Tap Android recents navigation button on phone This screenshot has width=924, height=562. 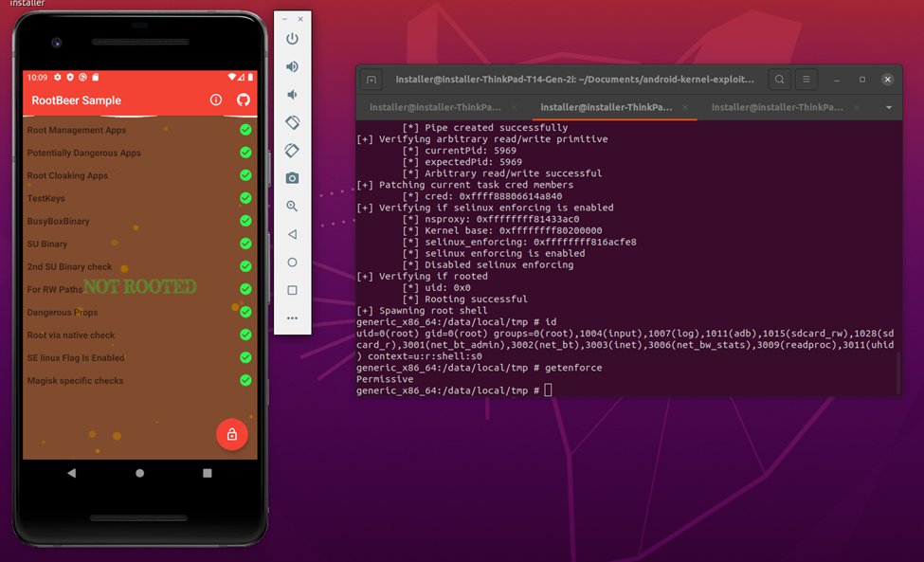(x=207, y=473)
